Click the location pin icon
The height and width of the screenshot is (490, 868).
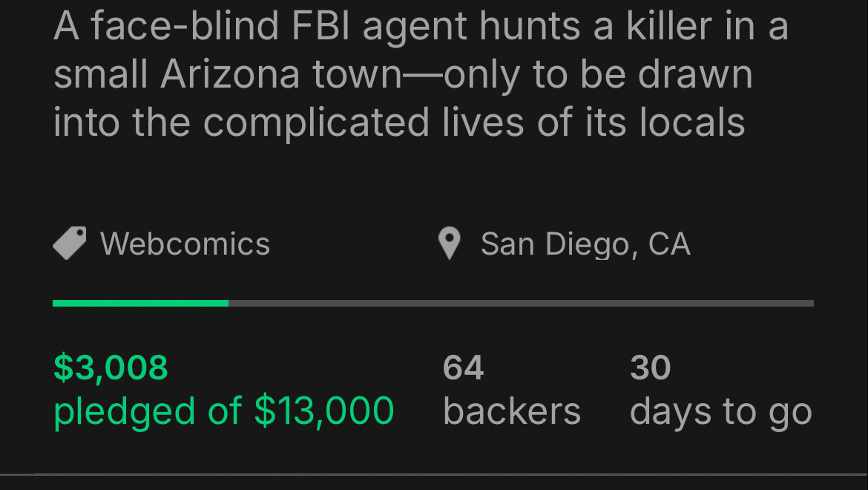click(x=449, y=244)
